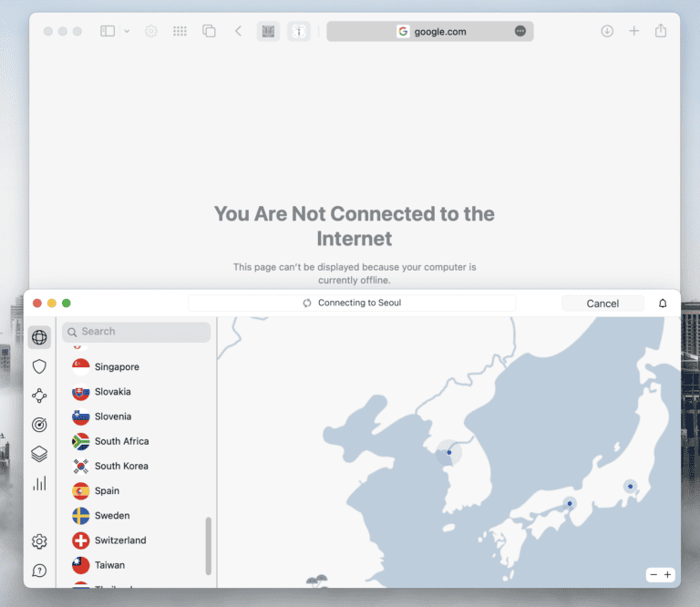Click the google.com address bar

[x=430, y=31]
